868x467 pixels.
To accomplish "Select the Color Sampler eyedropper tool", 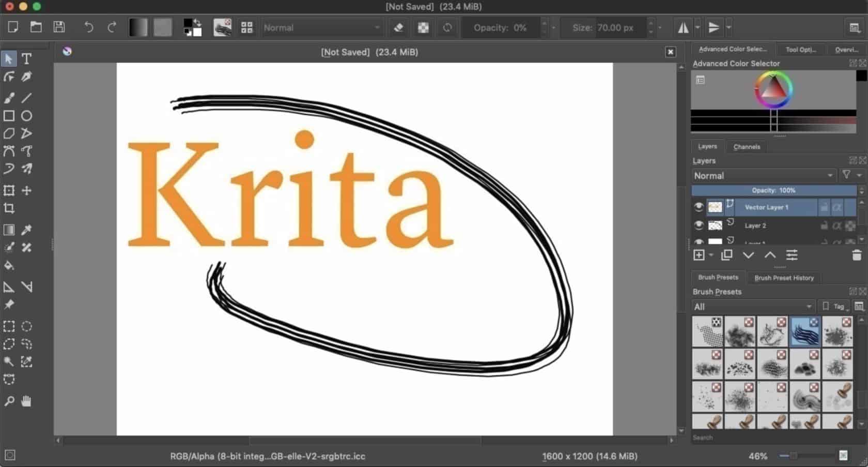I will 26,230.
